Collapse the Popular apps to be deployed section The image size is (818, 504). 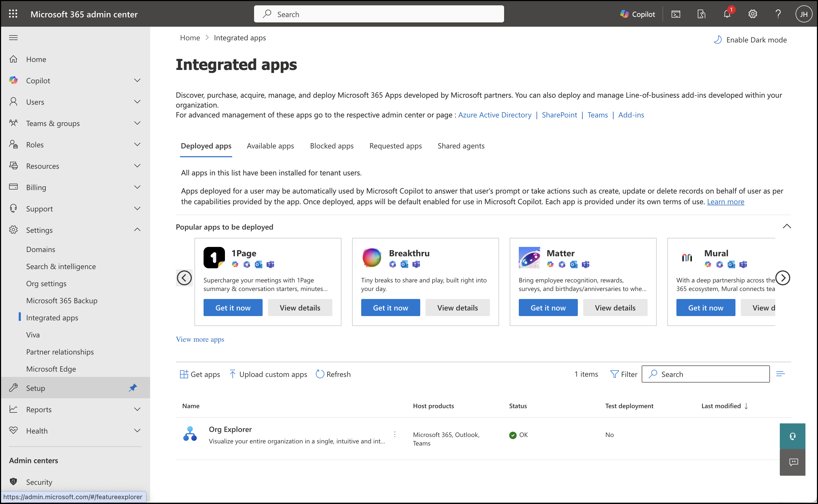(x=787, y=226)
